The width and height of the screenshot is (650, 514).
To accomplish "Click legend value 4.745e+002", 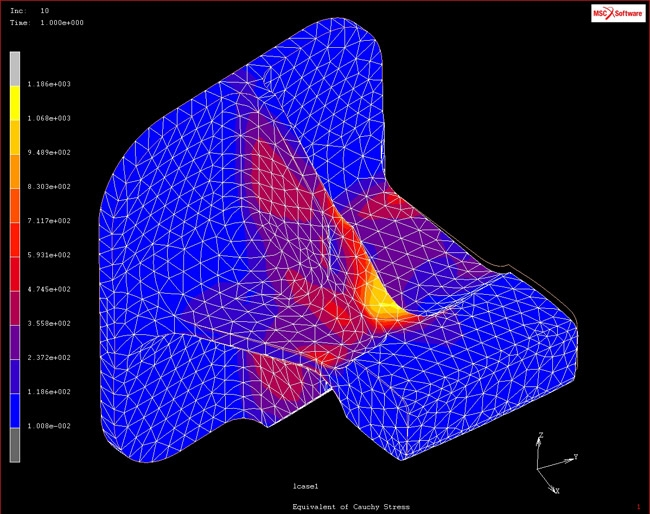I will pyautogui.click(x=49, y=289).
